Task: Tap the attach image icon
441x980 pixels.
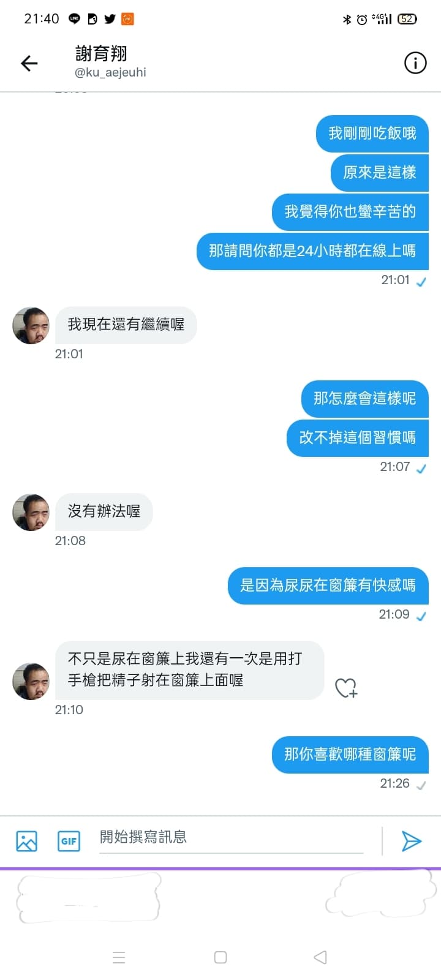Action: click(x=26, y=841)
